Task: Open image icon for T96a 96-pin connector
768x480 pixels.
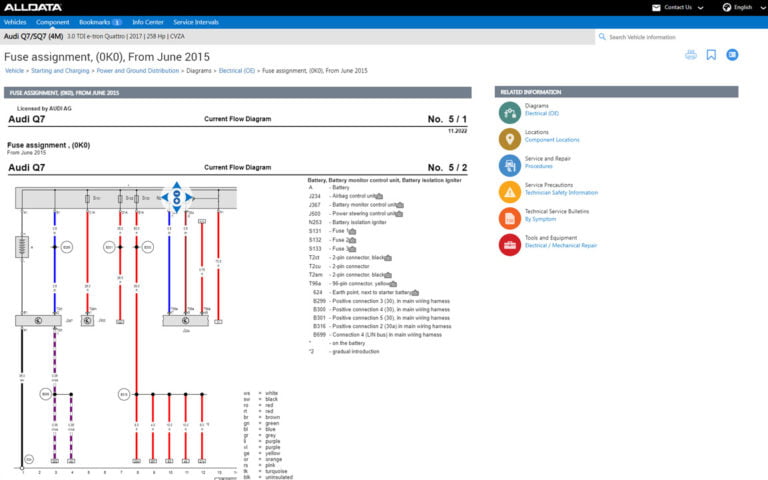Action: click(393, 284)
